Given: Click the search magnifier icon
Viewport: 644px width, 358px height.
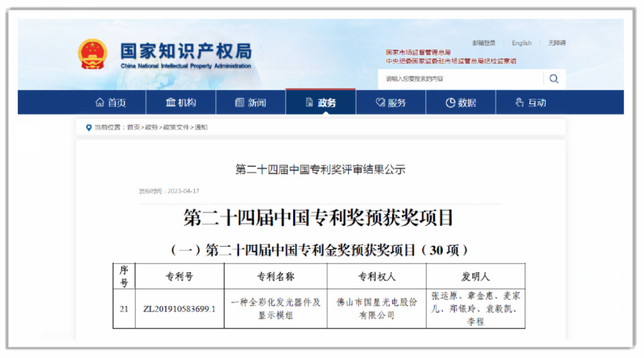Looking at the screenshot, I should pos(554,79).
